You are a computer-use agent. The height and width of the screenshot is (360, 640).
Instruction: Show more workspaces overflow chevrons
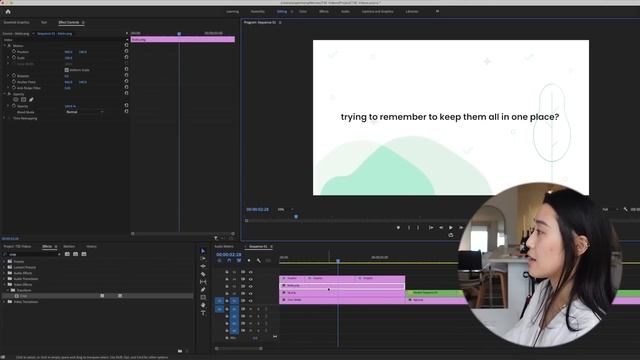438,11
